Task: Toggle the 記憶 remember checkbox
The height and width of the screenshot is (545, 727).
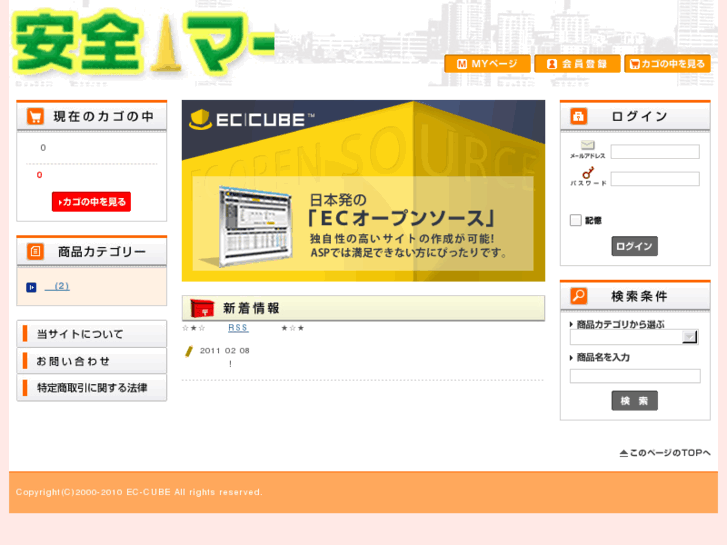Action: point(575,220)
